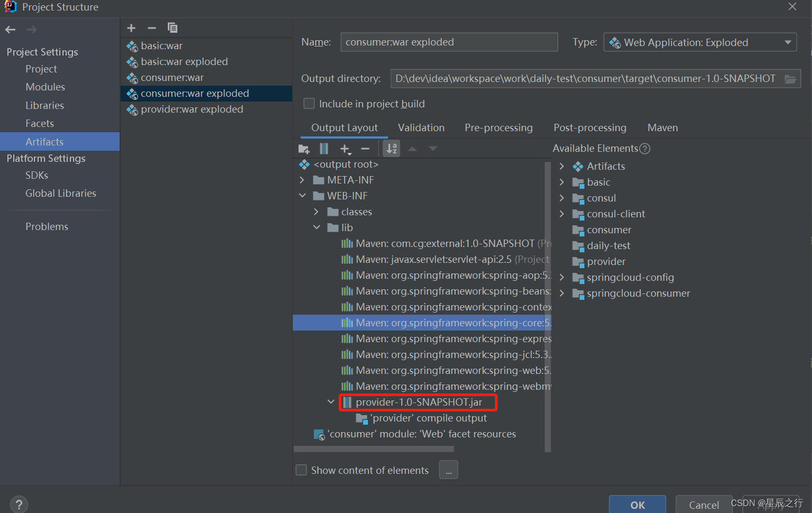812x513 pixels.
Task: Click the OK button
Action: pos(637,505)
